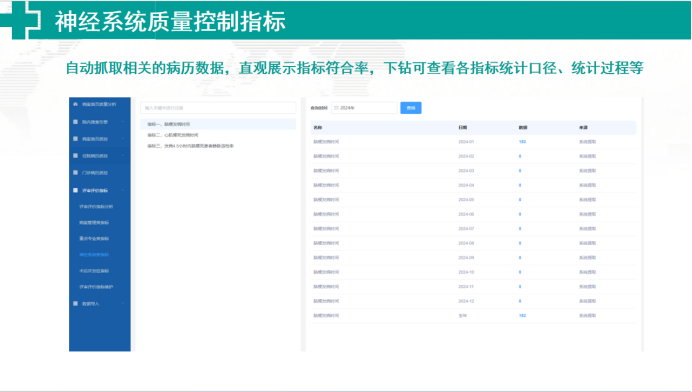The width and height of the screenshot is (692, 392).
Task: Click the square icon beside 数据导入 menu
Action: tap(75, 303)
